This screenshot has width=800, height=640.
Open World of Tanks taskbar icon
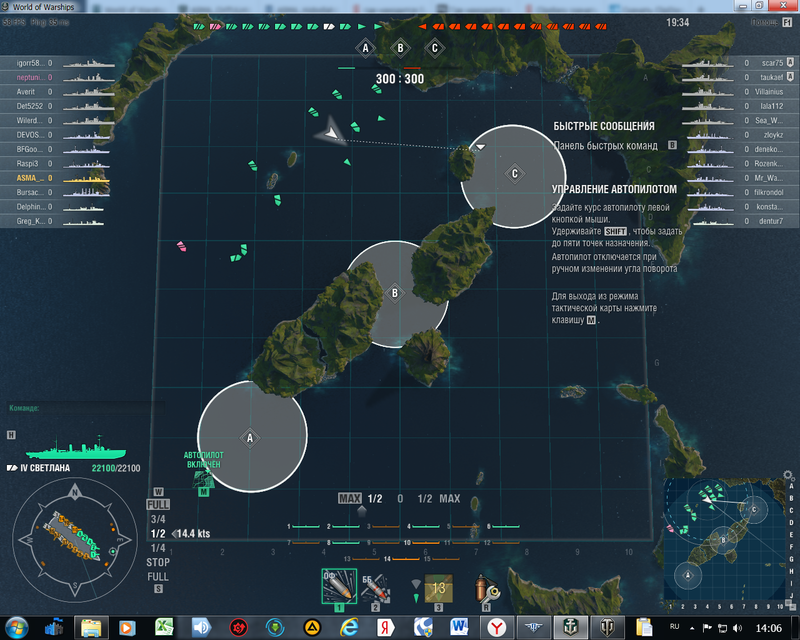point(607,627)
